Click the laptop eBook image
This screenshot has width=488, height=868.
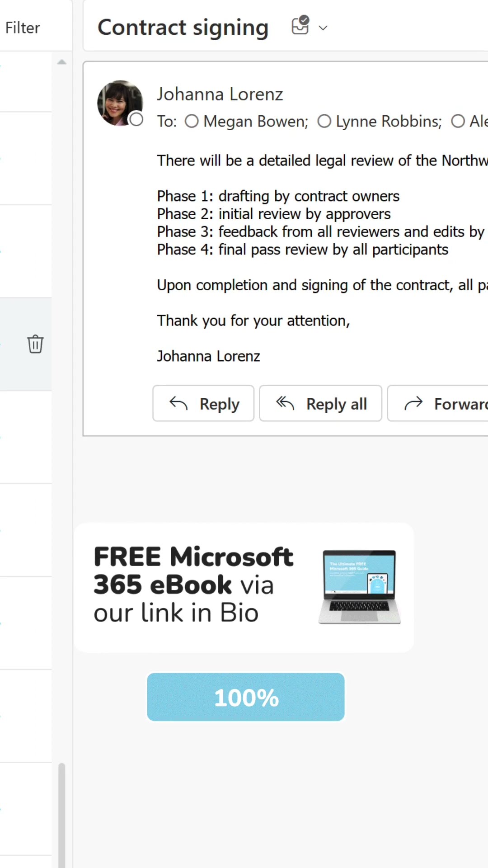click(360, 587)
